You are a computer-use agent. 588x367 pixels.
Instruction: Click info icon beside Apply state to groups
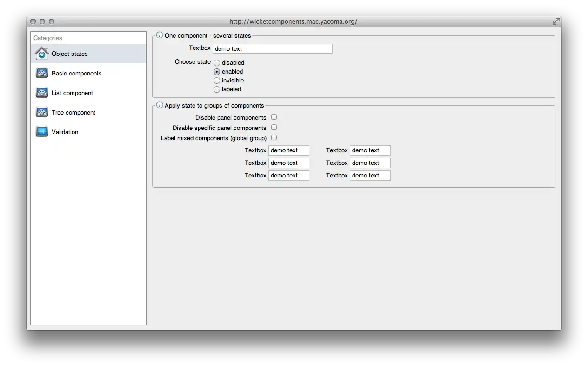tap(160, 105)
